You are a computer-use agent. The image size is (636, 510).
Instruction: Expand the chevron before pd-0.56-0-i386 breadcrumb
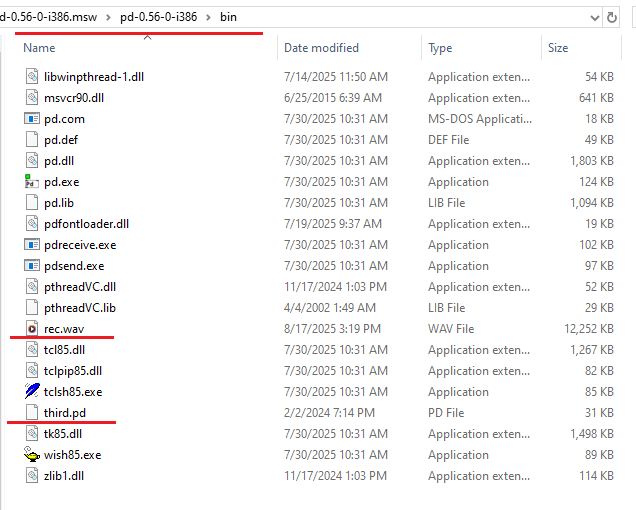(108, 17)
